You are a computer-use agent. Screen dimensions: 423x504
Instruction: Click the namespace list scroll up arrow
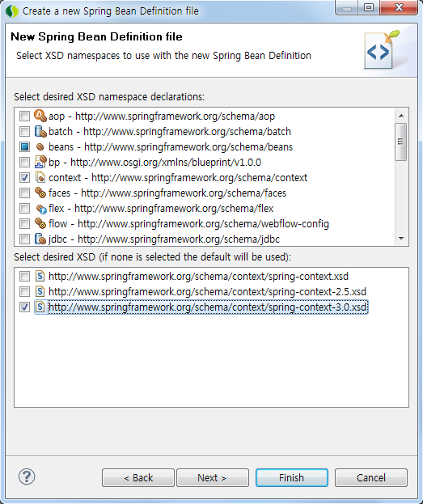(401, 116)
